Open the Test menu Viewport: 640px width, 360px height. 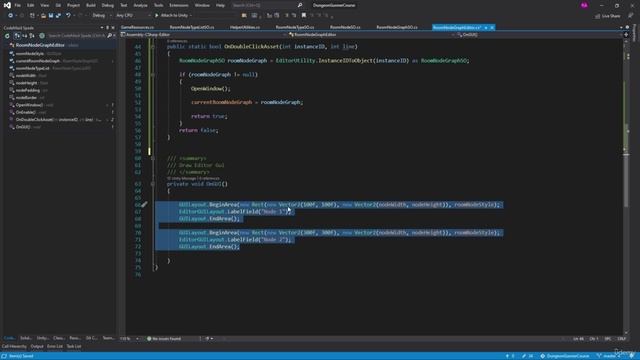click(x=124, y=5)
